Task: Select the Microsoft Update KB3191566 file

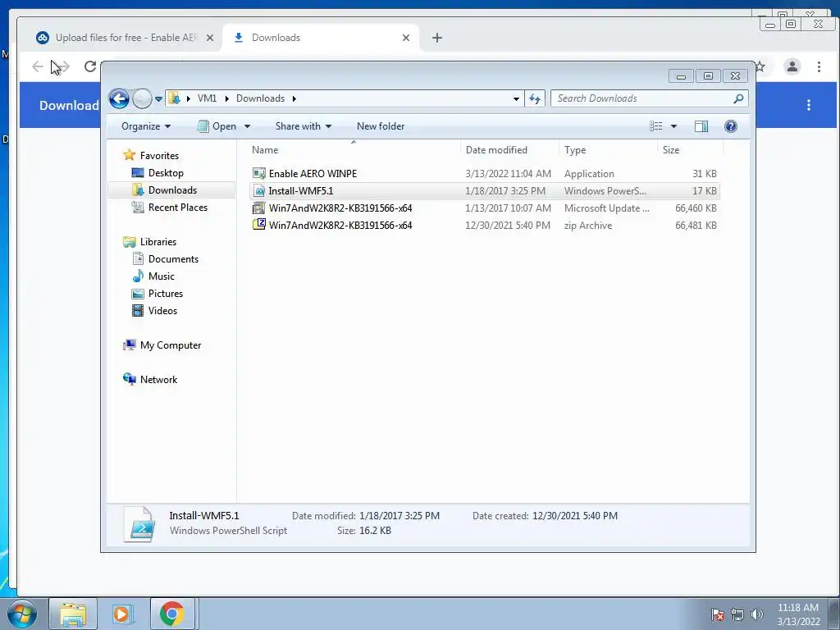Action: click(485, 208)
